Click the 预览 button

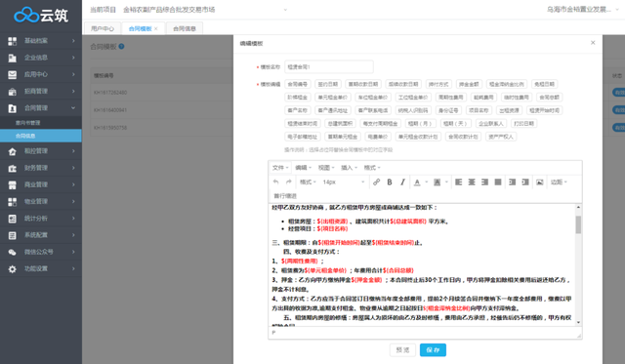[x=402, y=350]
